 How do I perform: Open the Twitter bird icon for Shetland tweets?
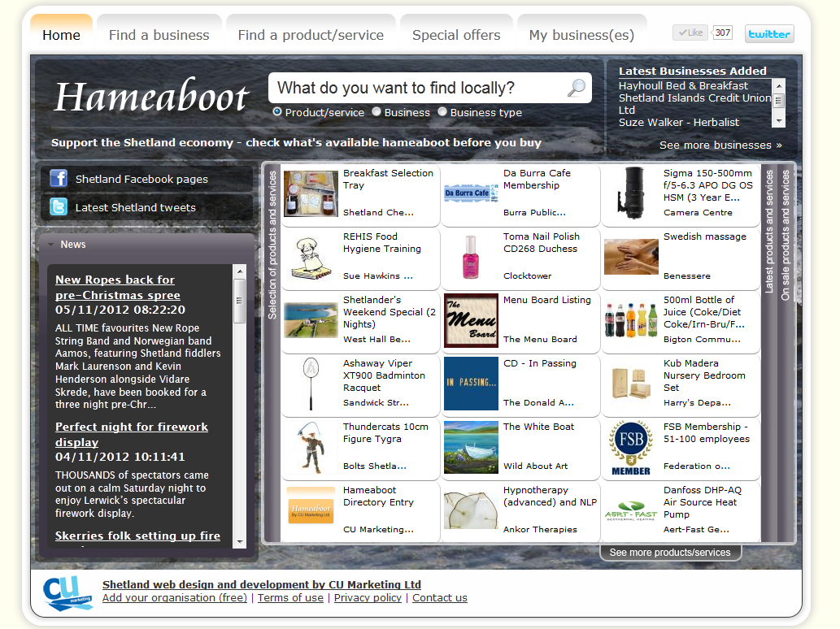(x=59, y=206)
